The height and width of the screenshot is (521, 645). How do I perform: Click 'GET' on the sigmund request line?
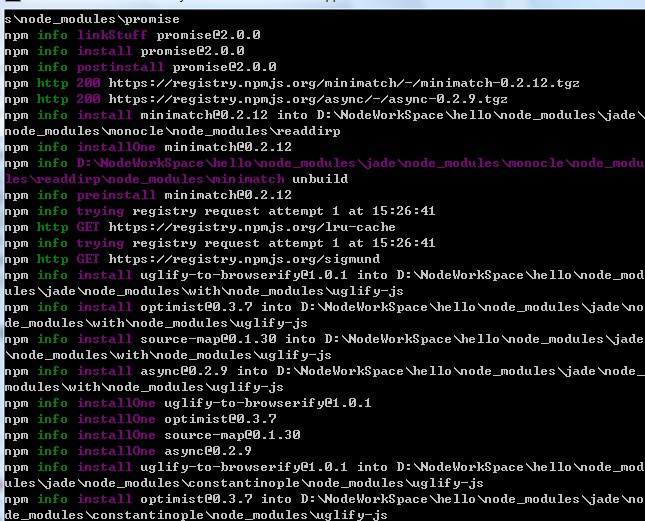point(88,259)
